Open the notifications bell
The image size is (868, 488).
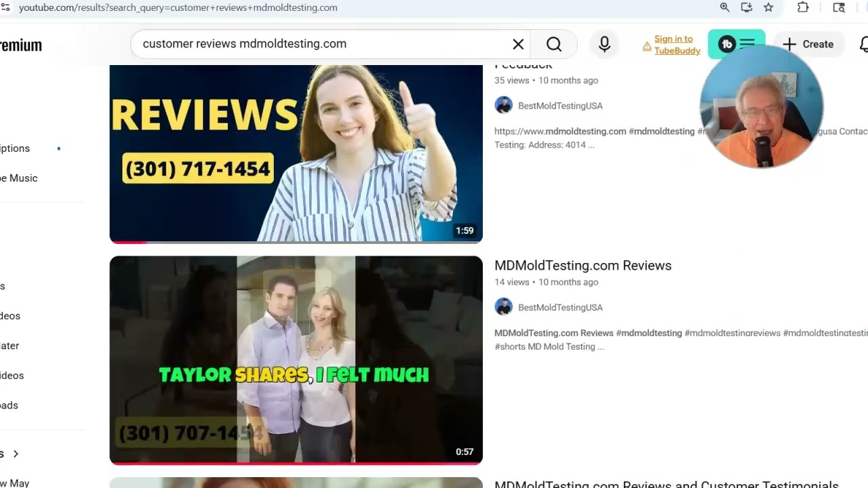(x=863, y=44)
